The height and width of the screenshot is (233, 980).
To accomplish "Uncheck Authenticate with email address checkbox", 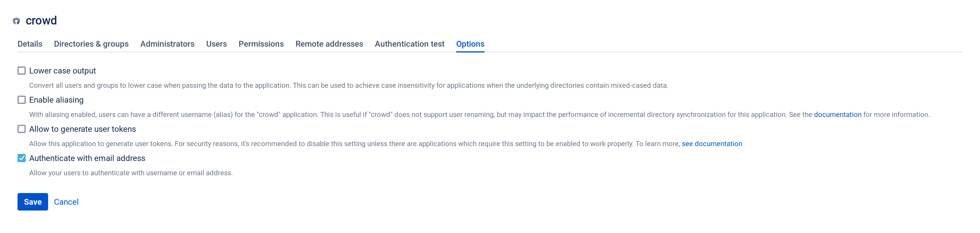I will pos(22,158).
